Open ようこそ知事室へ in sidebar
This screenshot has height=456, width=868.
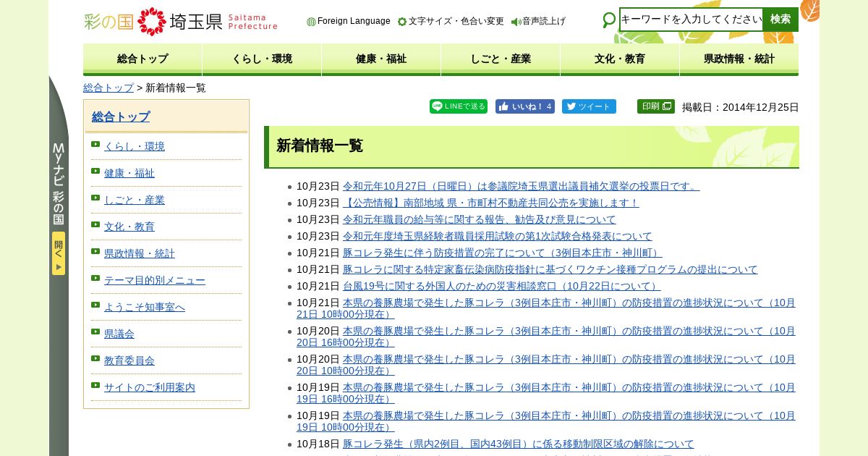pos(145,307)
